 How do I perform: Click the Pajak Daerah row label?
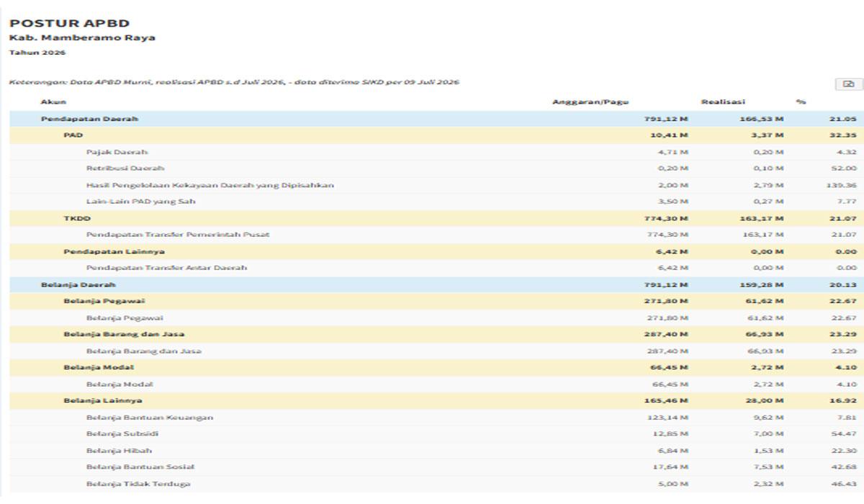point(117,152)
